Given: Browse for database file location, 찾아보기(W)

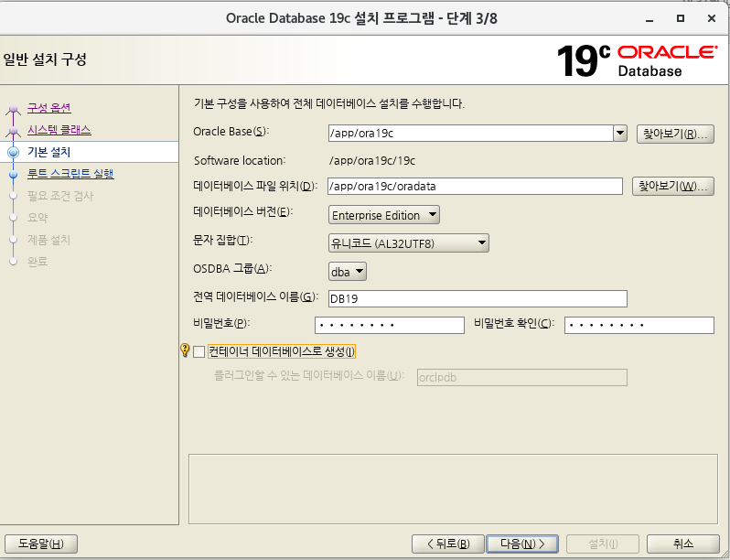Looking at the screenshot, I should [672, 186].
